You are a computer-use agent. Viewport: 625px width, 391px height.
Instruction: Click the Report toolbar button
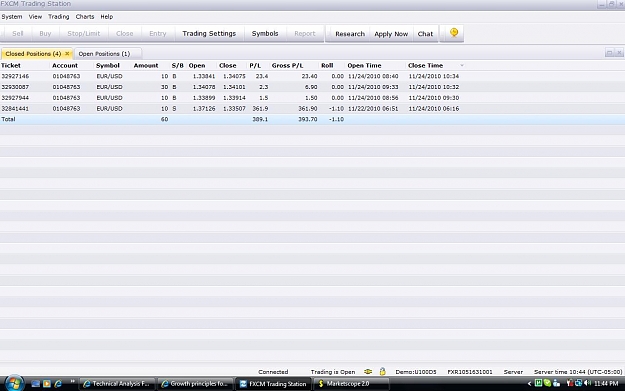pos(305,33)
